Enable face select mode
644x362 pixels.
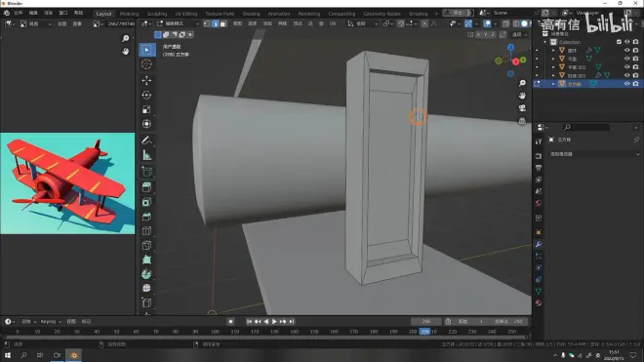223,23
